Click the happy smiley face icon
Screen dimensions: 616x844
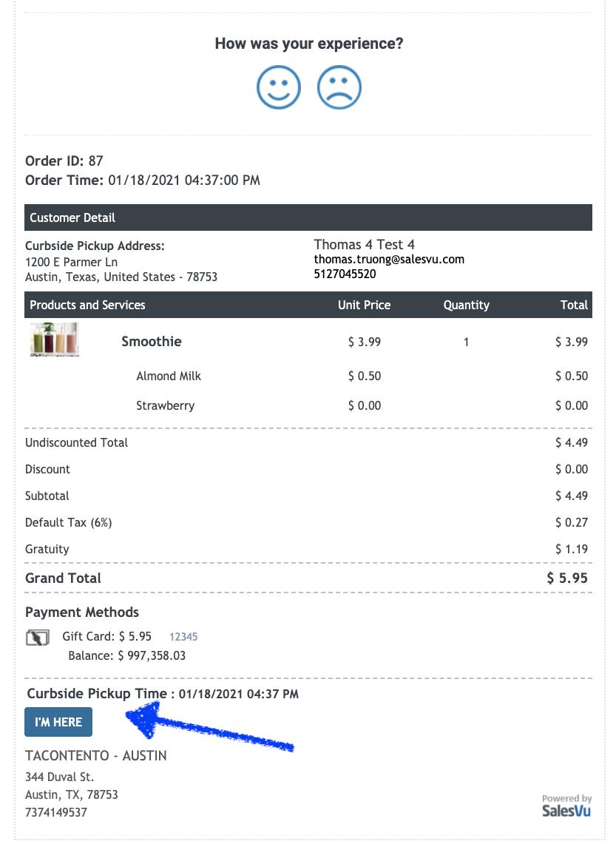coord(279,88)
